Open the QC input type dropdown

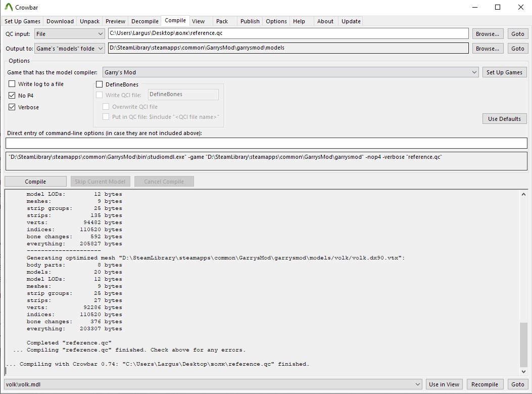coord(69,34)
